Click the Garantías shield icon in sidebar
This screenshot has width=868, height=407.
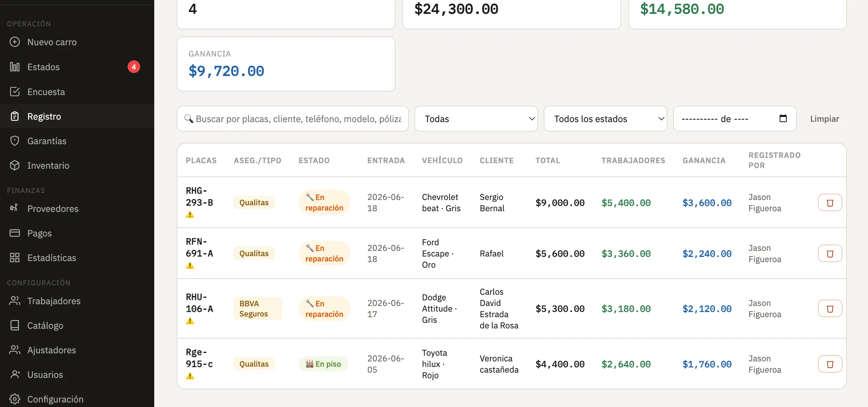[x=15, y=141]
